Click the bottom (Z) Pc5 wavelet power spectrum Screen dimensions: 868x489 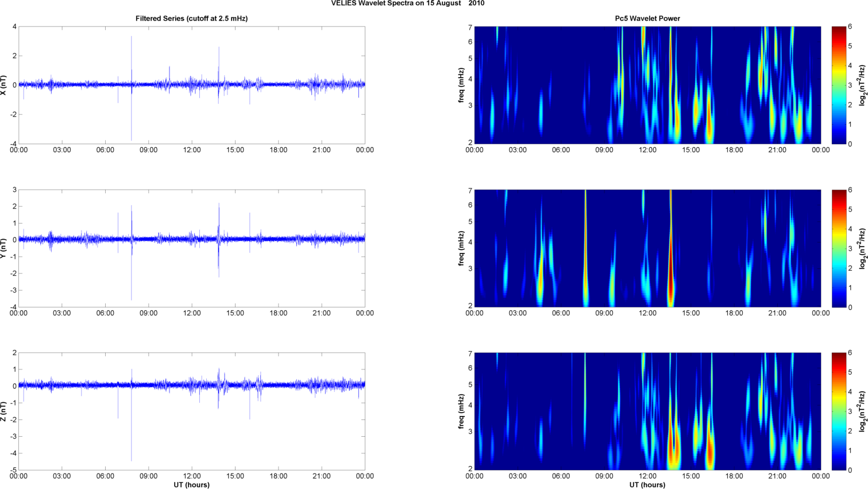[x=647, y=411]
